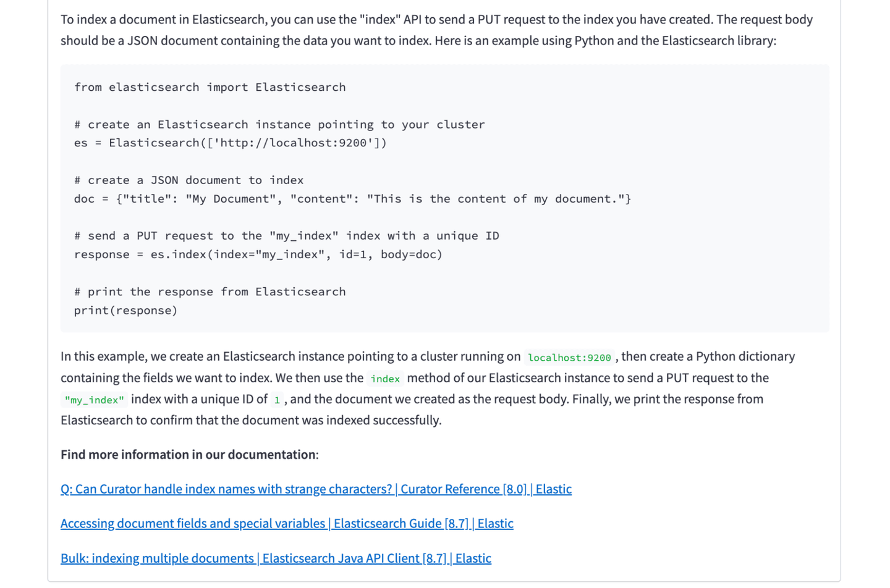Click the doc = title content code line
The image size is (890, 588).
click(x=352, y=199)
